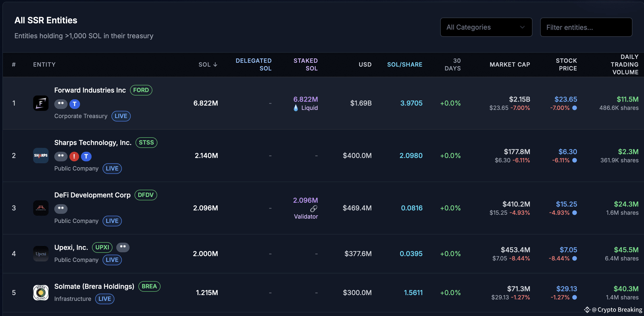Click the Validator link icon for DeFi Development

(314, 209)
